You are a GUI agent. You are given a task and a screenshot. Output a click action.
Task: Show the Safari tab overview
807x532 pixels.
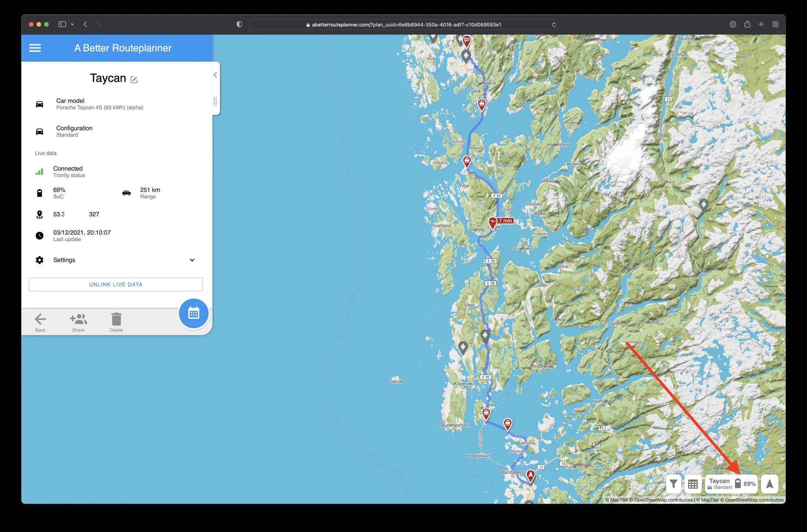(775, 24)
